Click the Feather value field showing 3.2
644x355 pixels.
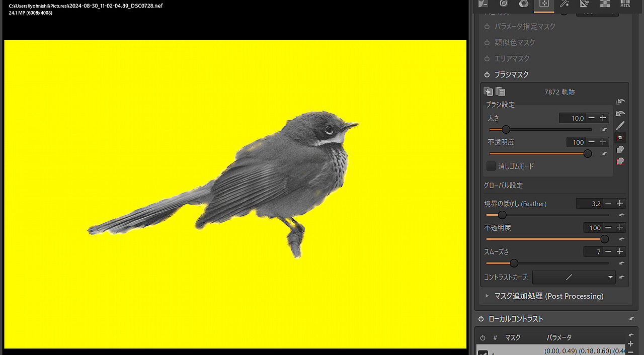590,204
